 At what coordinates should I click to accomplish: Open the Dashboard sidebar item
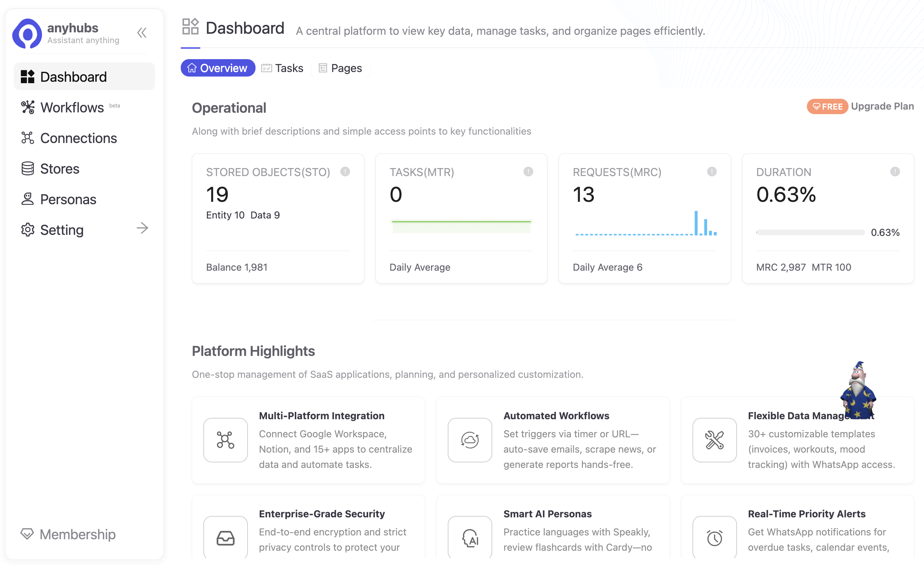click(x=84, y=77)
